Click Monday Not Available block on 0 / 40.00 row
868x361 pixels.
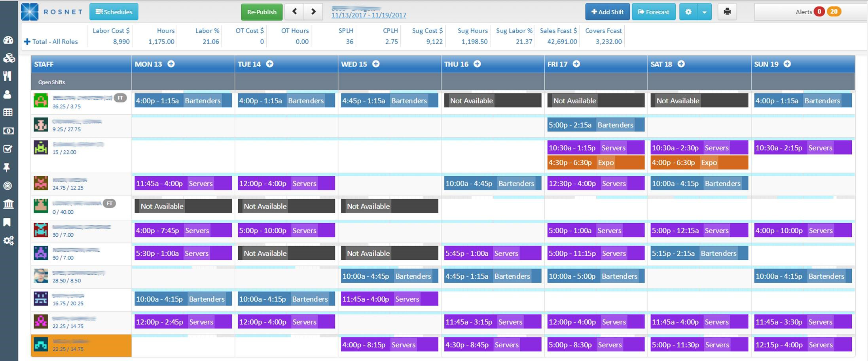183,206
